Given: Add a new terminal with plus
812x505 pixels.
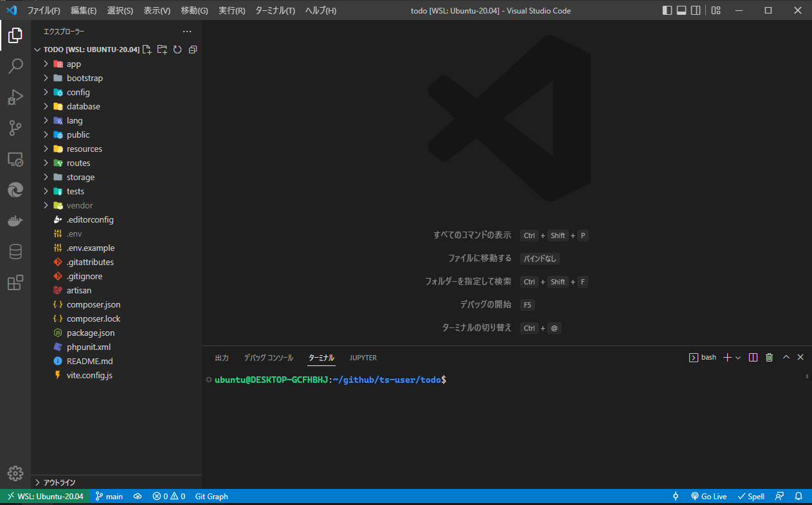Looking at the screenshot, I should click(727, 357).
